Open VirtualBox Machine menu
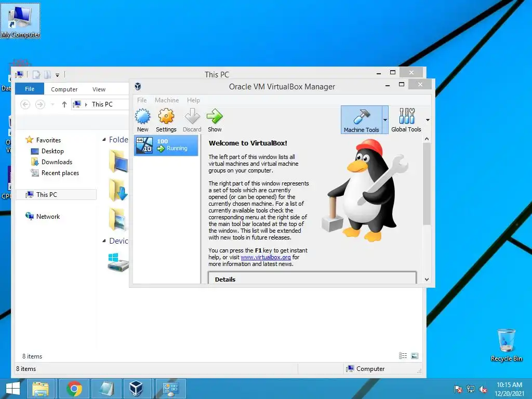This screenshot has width=532, height=399. click(167, 100)
